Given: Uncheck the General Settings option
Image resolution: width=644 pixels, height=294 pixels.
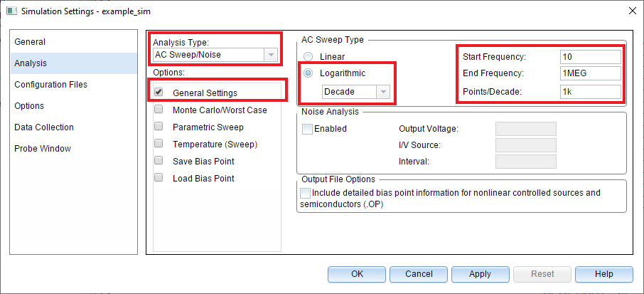Looking at the screenshot, I should pos(159,93).
